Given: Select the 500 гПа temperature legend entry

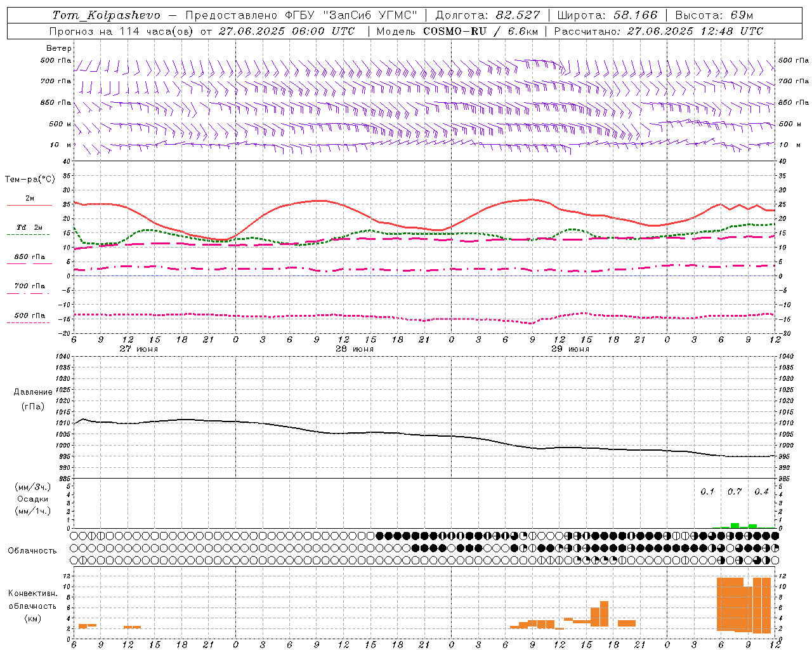Looking at the screenshot, I should coord(30,315).
